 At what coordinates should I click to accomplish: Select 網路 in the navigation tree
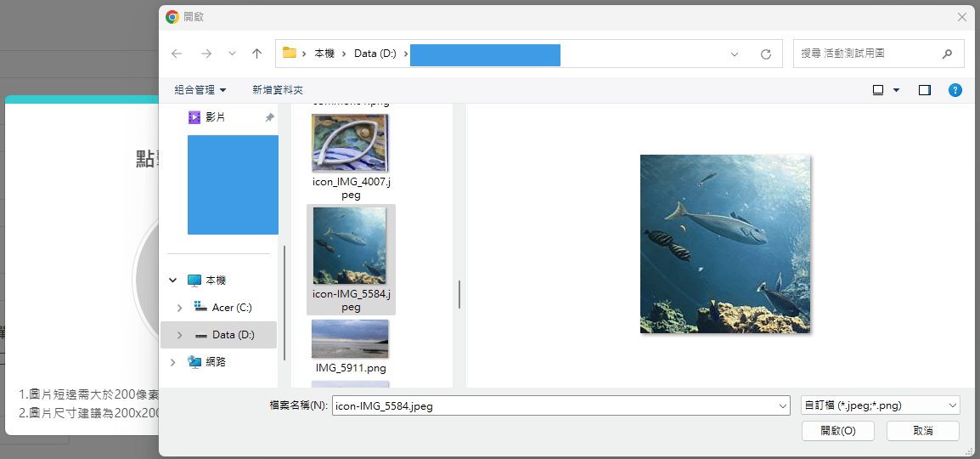pos(216,362)
